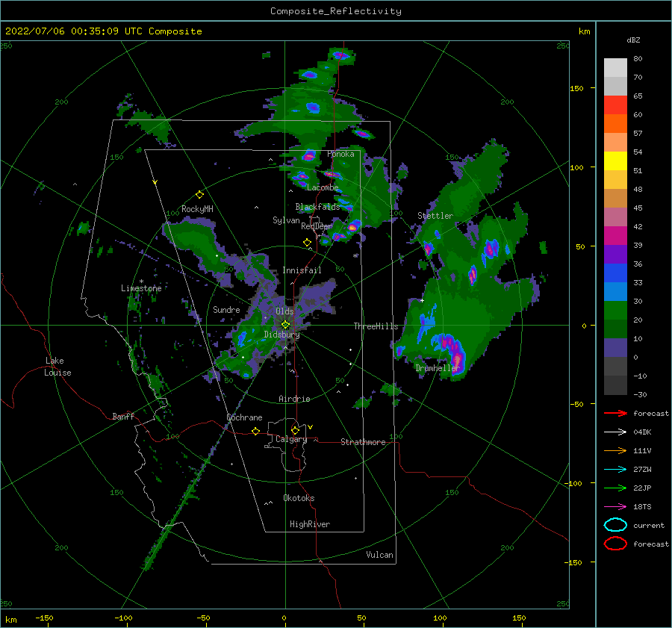This screenshot has height=628, width=672.
Task: Click the yellow diamond marker near RockyMH
Action: click(199, 195)
